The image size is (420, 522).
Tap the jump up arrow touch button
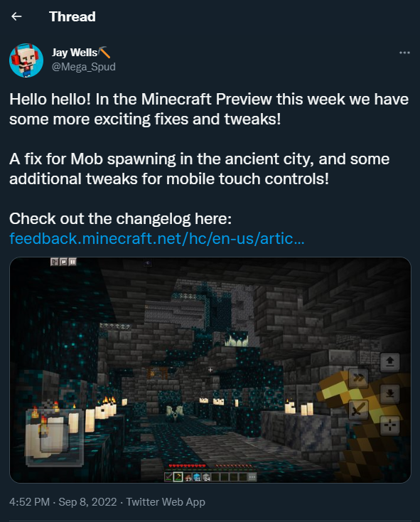click(389, 361)
